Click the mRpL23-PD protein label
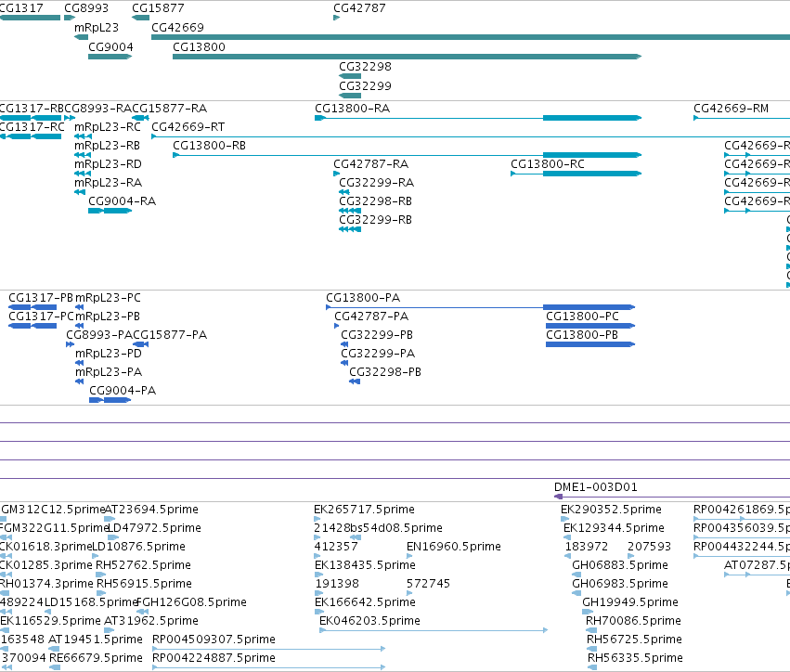This screenshot has width=790, height=672. click(x=109, y=354)
